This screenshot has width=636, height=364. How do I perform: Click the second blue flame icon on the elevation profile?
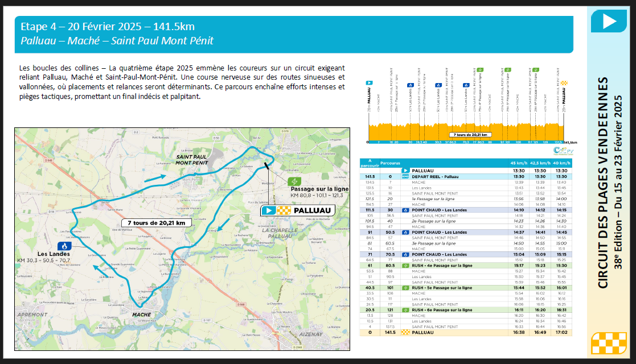point(438,85)
